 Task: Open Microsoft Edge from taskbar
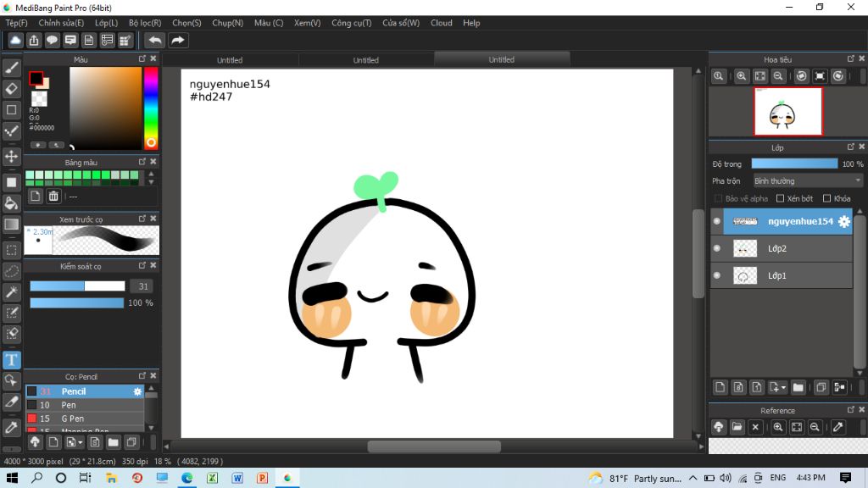[187, 478]
